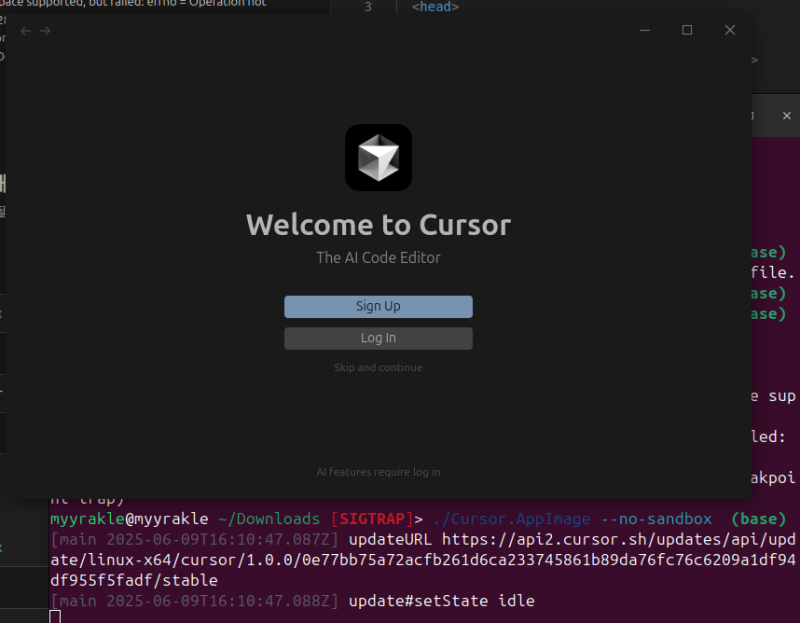This screenshot has height=623, width=800.
Task: Go forward with the right arrow
Action: [45, 31]
